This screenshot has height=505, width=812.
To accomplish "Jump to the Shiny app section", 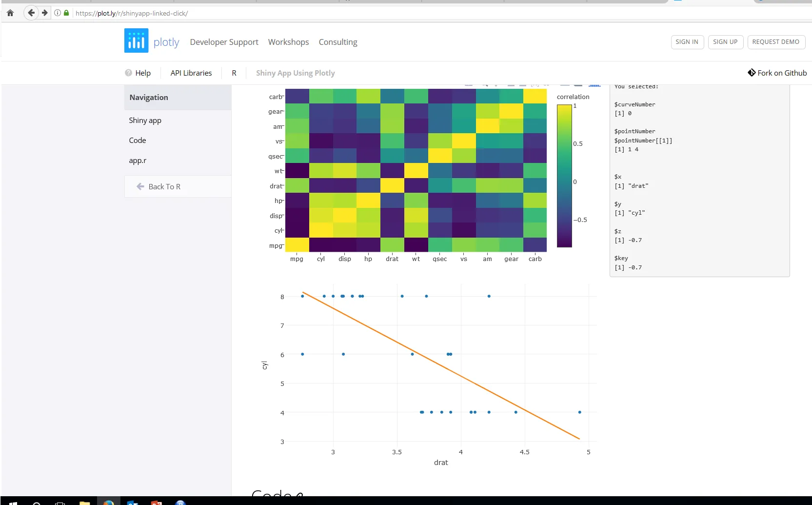I will pyautogui.click(x=145, y=120).
